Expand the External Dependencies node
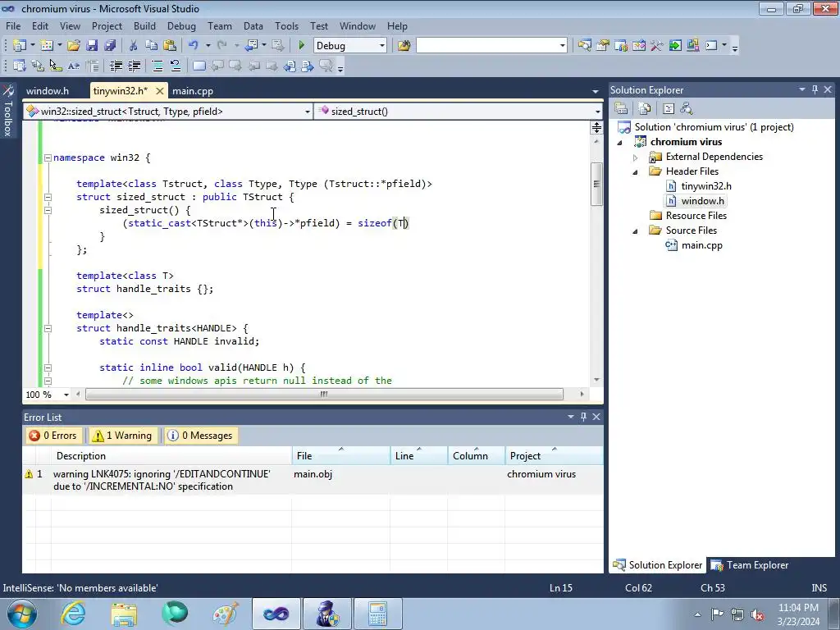The width and height of the screenshot is (840, 630). pyautogui.click(x=636, y=157)
